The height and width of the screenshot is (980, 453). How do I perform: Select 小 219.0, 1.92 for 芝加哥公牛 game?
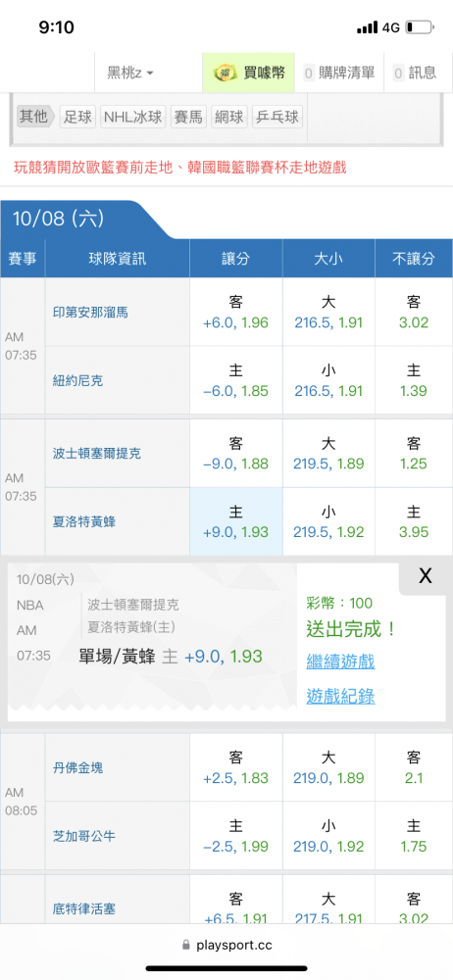pyautogui.click(x=328, y=836)
